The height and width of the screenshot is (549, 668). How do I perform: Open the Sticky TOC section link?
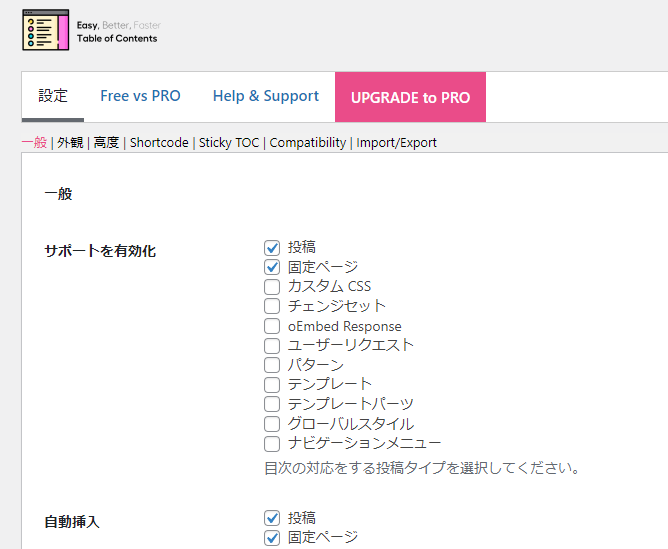pos(229,142)
